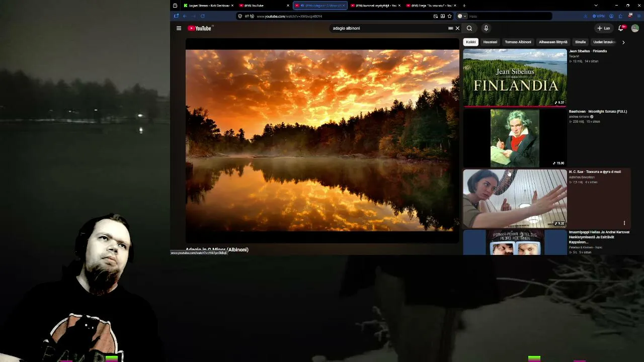Toggle the browser sidebar panel icon
644x362 pixels.
tap(176, 16)
